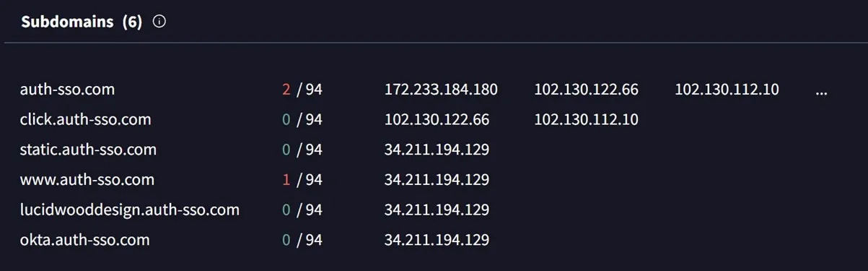
Task: Click the 2 / 94 detection score
Action: coord(302,90)
